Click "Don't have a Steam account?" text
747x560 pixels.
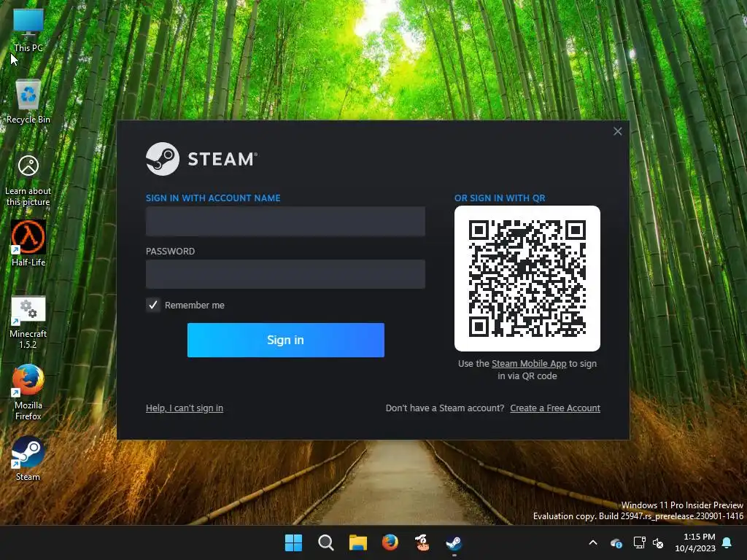pos(445,408)
